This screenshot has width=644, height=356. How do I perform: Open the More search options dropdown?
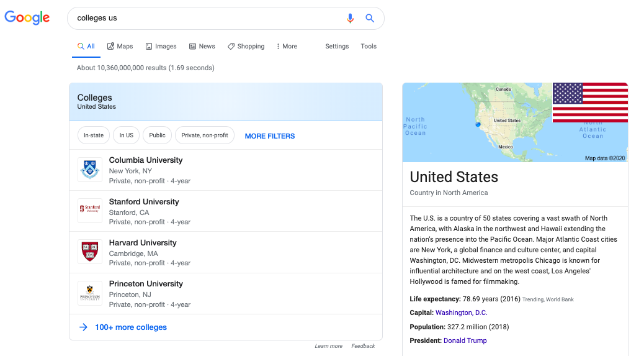pyautogui.click(x=286, y=47)
